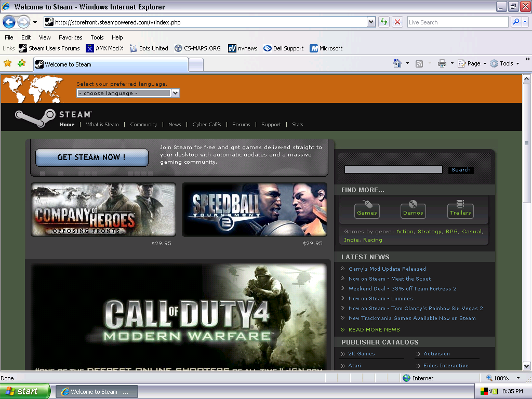Open Company of Heroes Opposing Fronts banner
This screenshot has width=532, height=399.
pos(103,210)
